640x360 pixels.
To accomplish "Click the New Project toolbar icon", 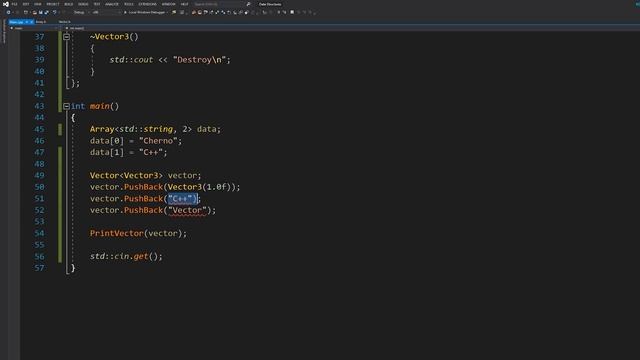I will 26,12.
